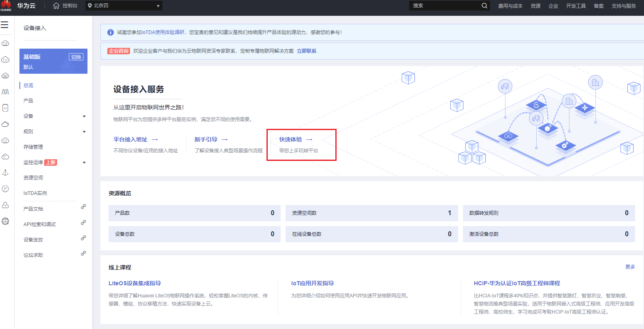The height and width of the screenshot is (329, 644).
Task: Click the 资源概览 section heading
Action: tap(120, 193)
